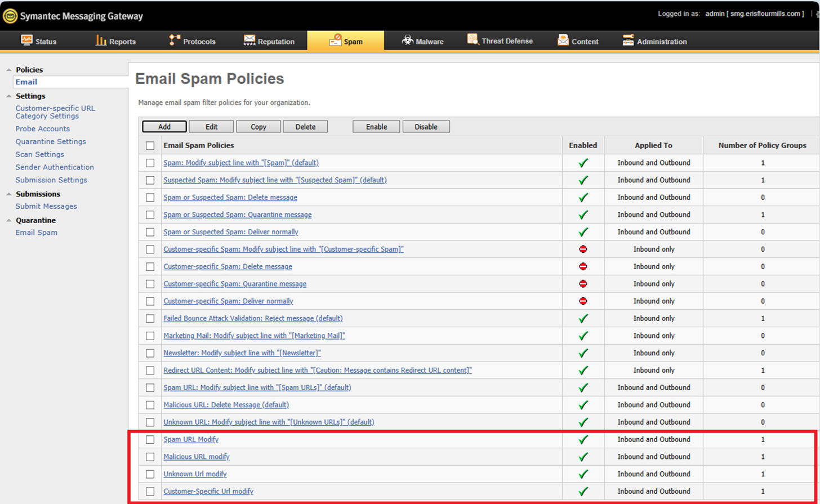The image size is (820, 504).
Task: Click the Symantec Messaging Gateway logo icon
Action: tap(10, 16)
